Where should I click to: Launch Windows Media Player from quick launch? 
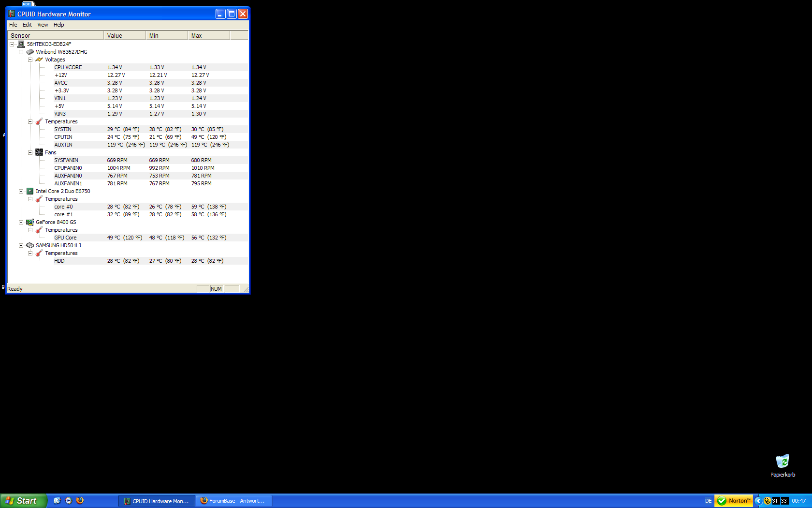[x=69, y=501]
